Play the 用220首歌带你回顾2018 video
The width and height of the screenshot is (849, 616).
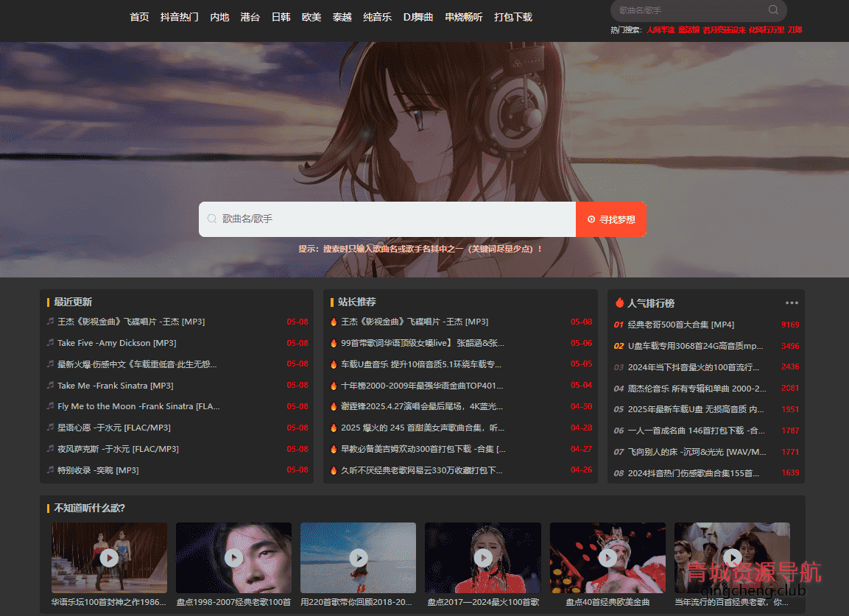click(x=359, y=558)
